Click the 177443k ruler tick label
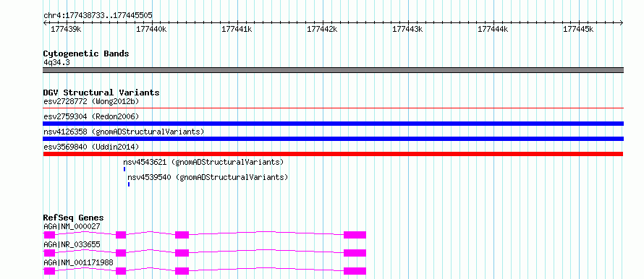The image size is (644, 279). [x=407, y=29]
